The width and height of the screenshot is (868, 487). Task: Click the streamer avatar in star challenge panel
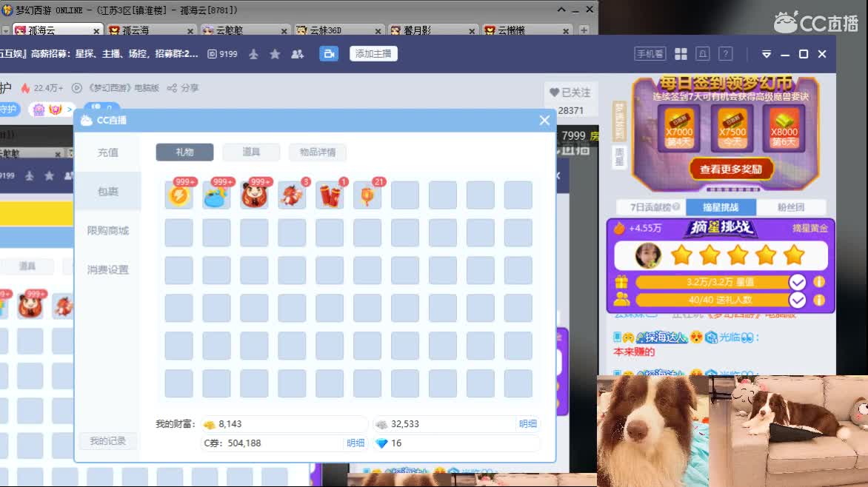point(648,255)
